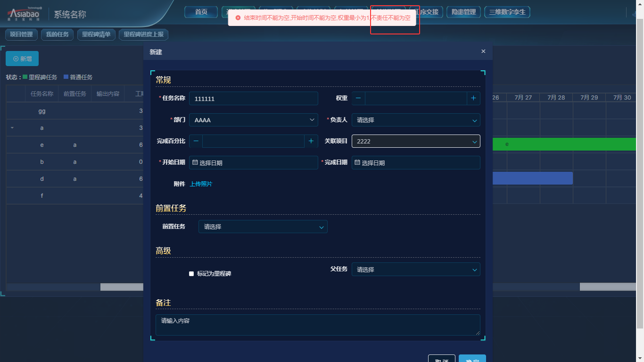Screen dimensions: 644x362
Task: Click the Asiabao logo
Action: 24,14
